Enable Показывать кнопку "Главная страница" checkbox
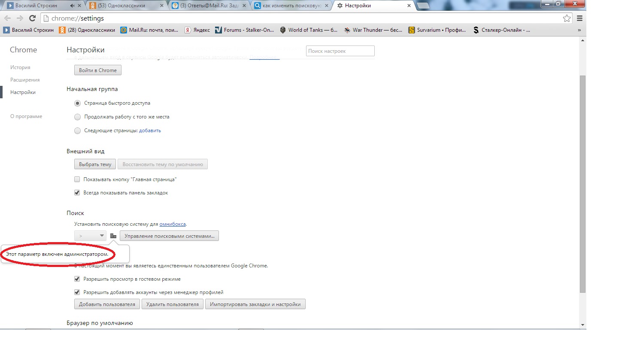The image size is (631, 364). pyautogui.click(x=77, y=179)
